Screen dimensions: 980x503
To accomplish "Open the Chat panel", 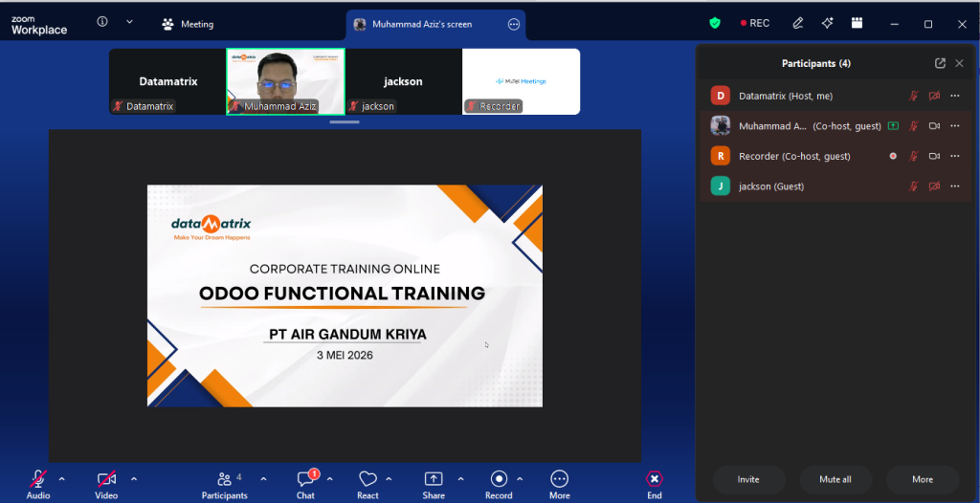I will click(x=305, y=486).
